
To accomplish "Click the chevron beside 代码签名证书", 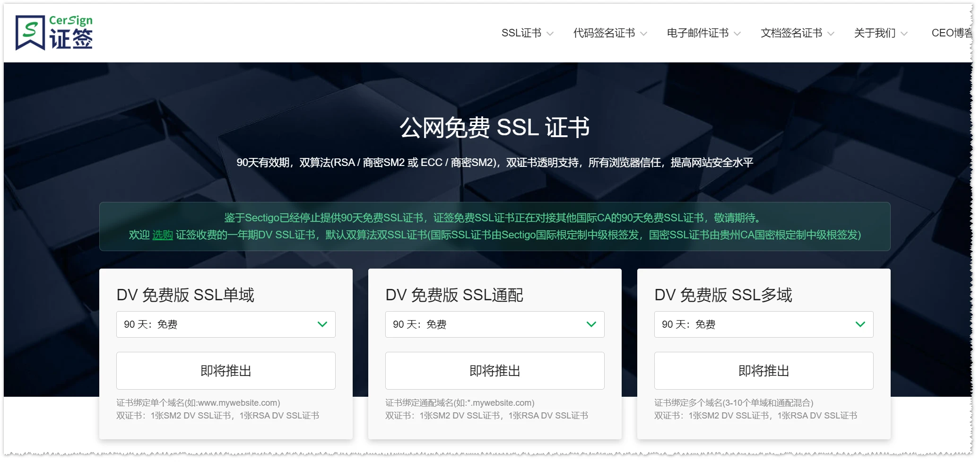I will (x=643, y=34).
